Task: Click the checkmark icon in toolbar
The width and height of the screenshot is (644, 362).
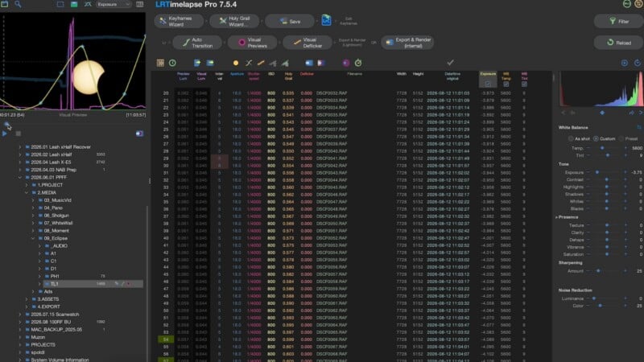Action: click(x=451, y=63)
